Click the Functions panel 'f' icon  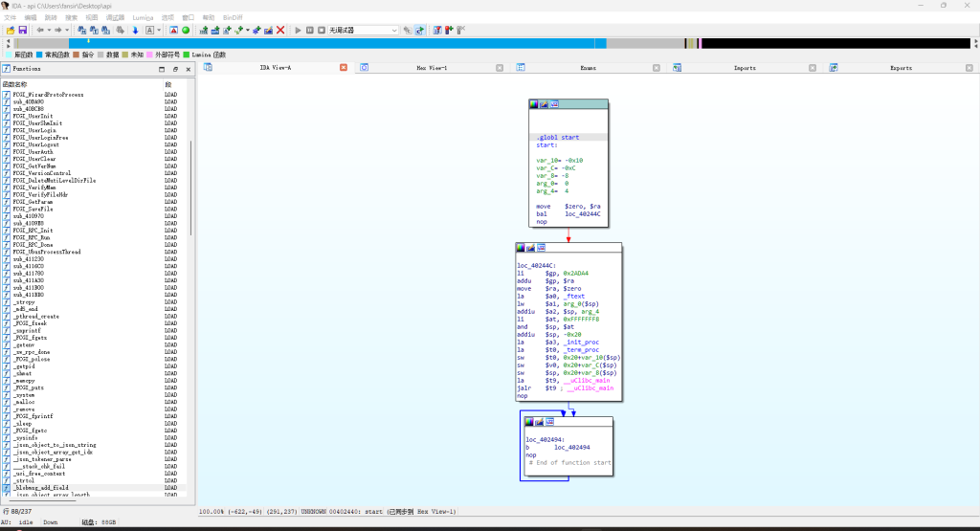click(x=7, y=69)
